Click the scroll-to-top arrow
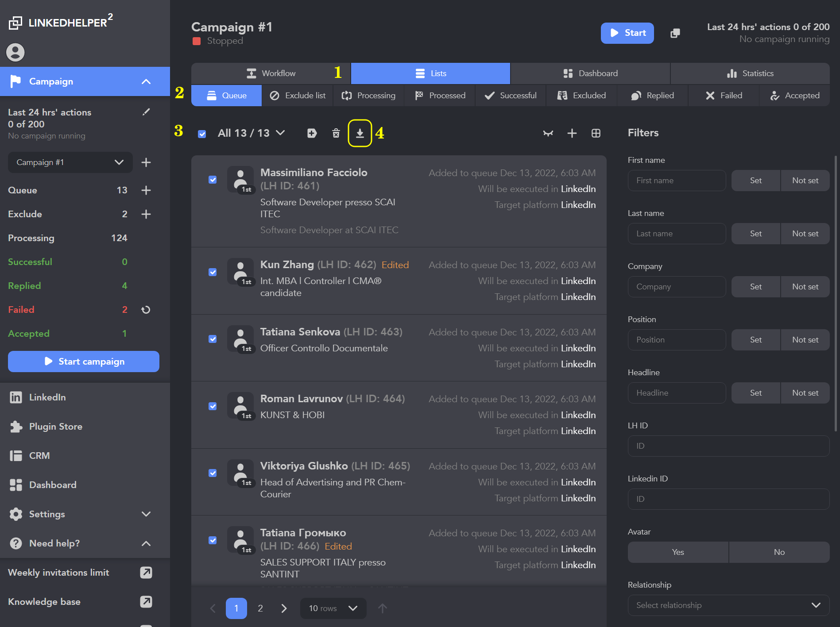840x627 pixels. 383,608
